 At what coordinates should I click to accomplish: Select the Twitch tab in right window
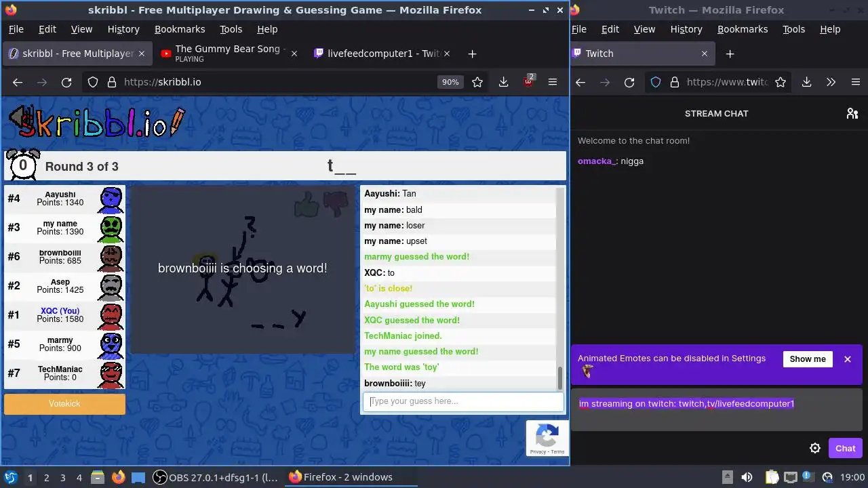tap(642, 54)
